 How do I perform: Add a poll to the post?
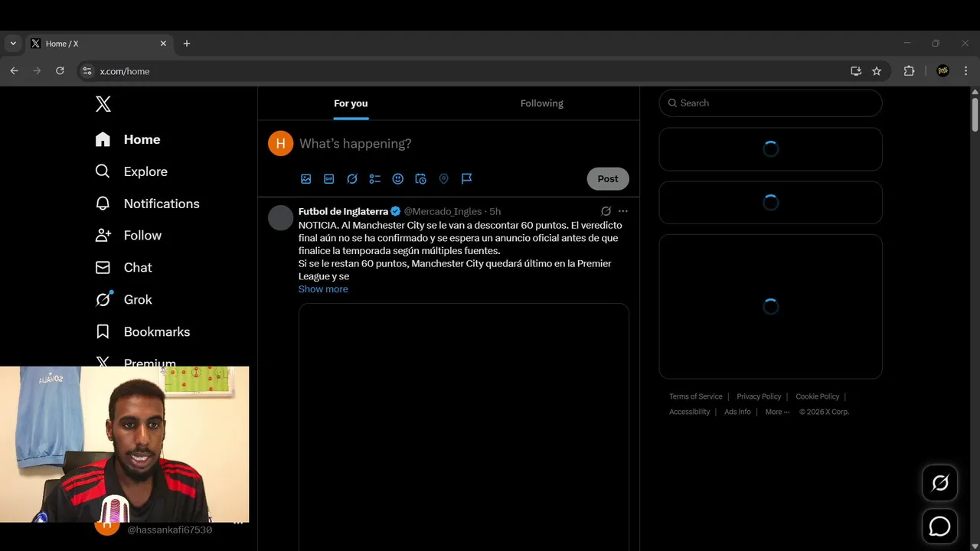375,178
